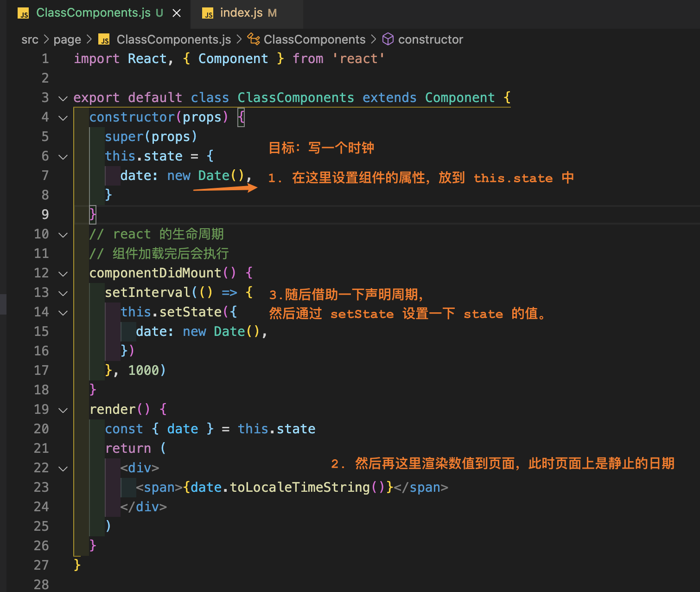
Task: Click the comment '// 组件加载完后会执行'
Action: tap(159, 253)
